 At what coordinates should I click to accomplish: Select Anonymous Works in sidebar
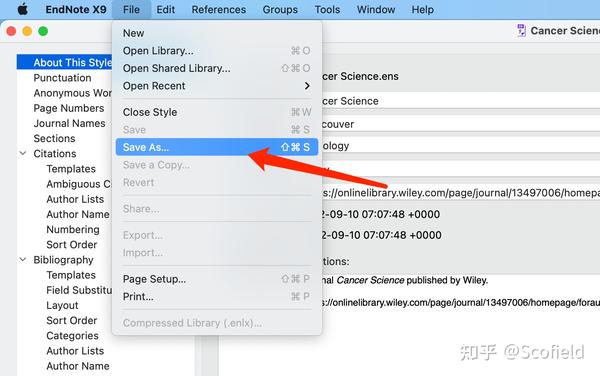pos(73,93)
